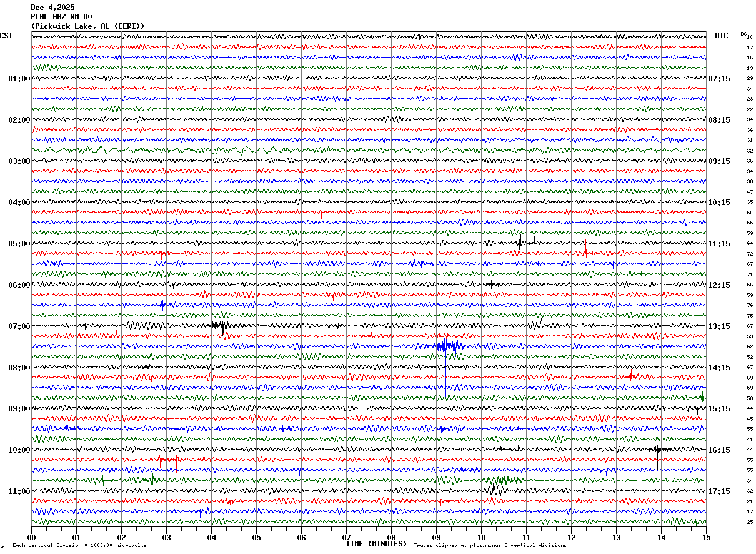Screen dimensions: 756x554
Task: Click the 17:15 UTC time label
Action: coord(719,491)
